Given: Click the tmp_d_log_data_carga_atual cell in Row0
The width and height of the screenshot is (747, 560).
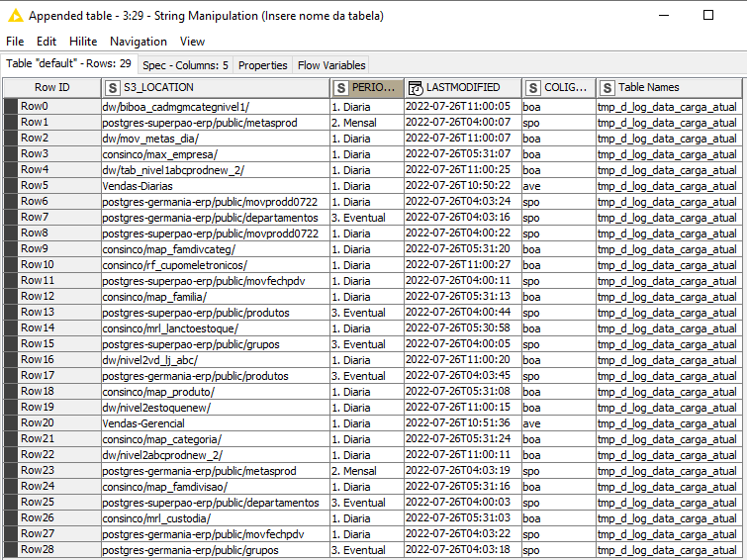Looking at the screenshot, I should click(669, 107).
